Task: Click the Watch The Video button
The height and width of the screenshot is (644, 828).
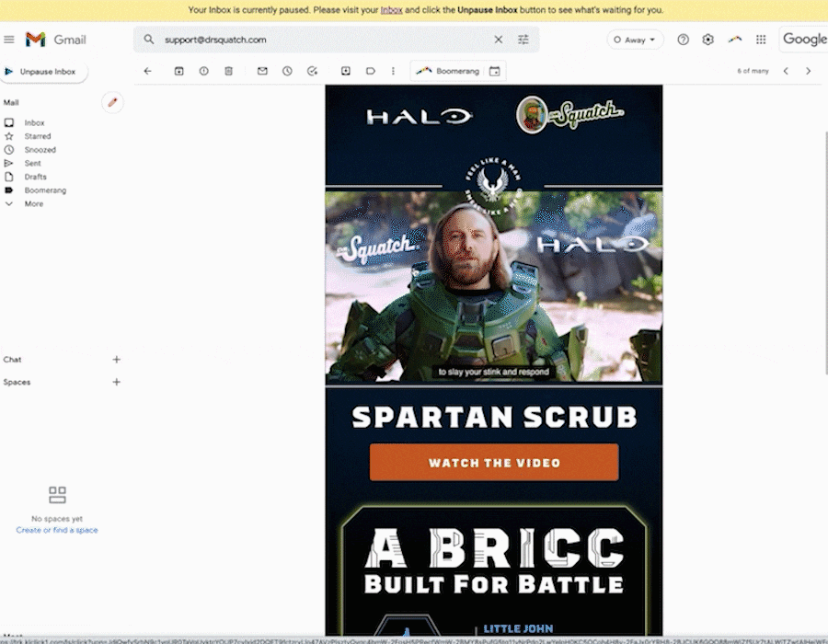Action: point(494,463)
